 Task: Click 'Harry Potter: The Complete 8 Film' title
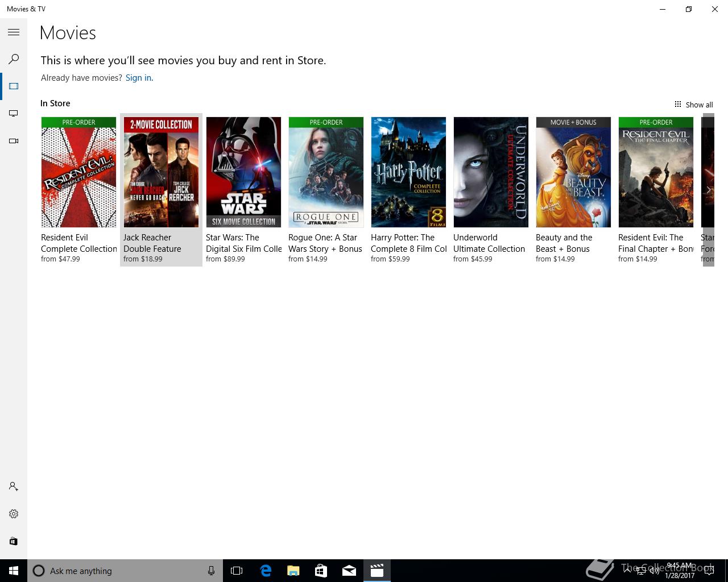tap(409, 243)
